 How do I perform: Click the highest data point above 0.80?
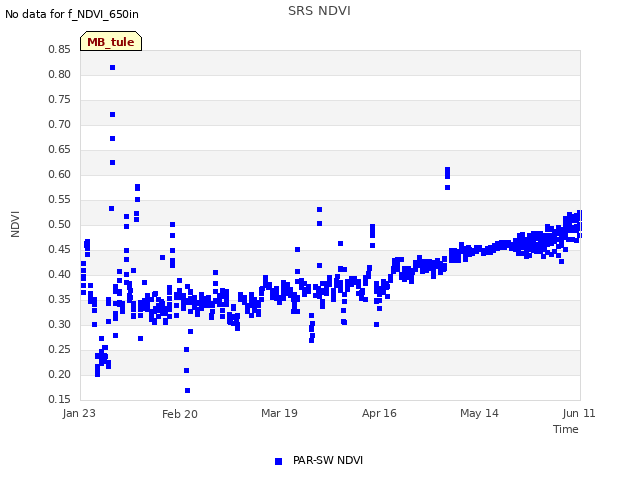point(113,67)
